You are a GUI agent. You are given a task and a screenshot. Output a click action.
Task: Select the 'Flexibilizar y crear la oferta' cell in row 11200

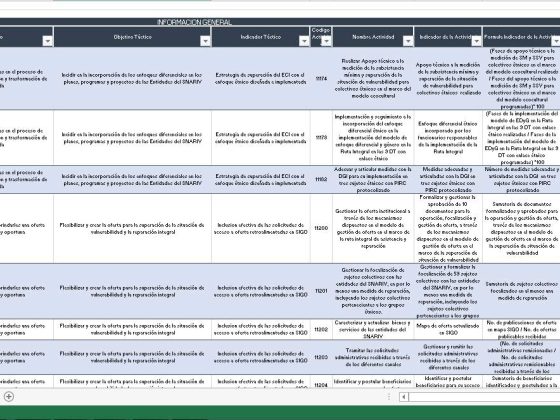pos(132,229)
